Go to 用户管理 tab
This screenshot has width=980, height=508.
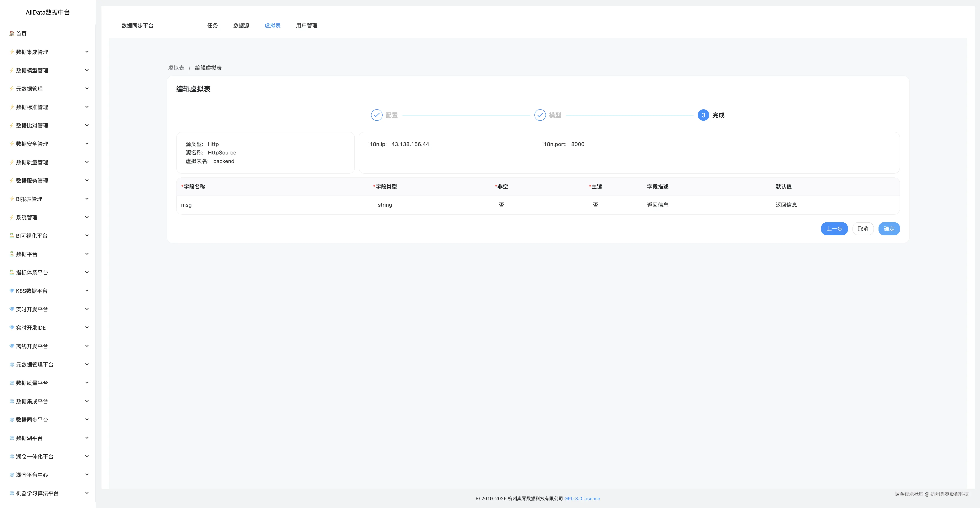click(306, 25)
